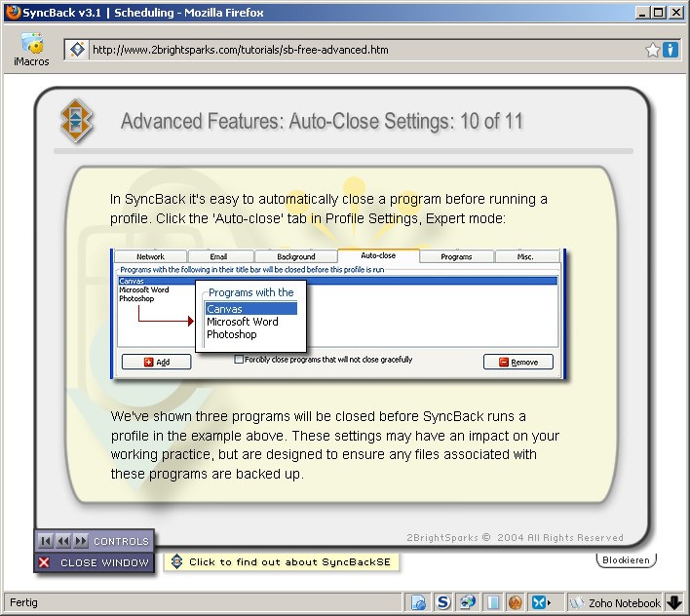This screenshot has height=616, width=690.
Task: Click the Remove button
Action: click(517, 362)
